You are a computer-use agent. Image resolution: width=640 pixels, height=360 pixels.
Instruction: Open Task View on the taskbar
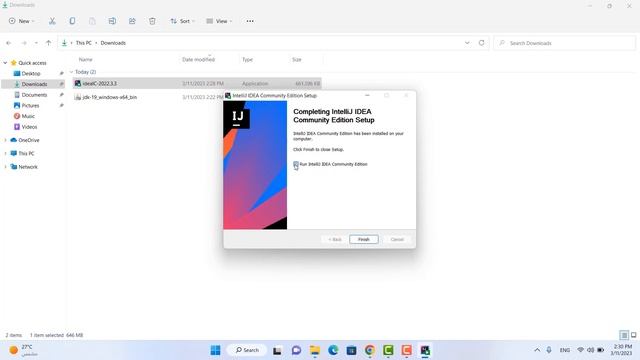[277, 350]
